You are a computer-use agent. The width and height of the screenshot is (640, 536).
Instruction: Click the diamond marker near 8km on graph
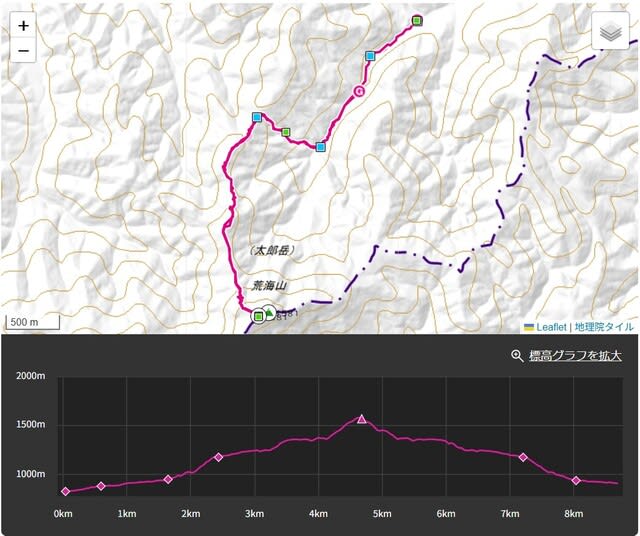click(576, 480)
